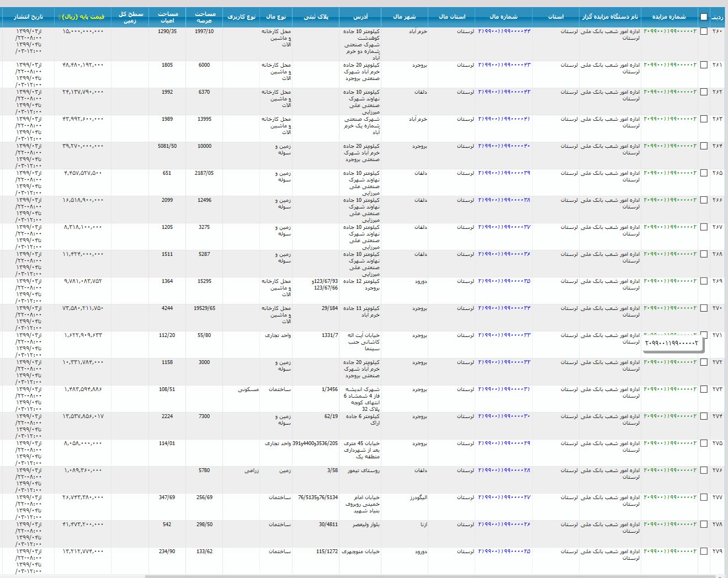Viewport: 728px width, 578px height.
Task: Click the نوع کاربری column header
Action: [241, 17]
